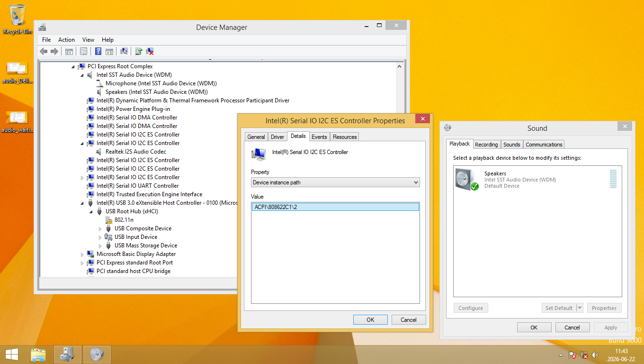644x364 pixels.
Task: Collapse the Intel SST Audio Device node
Action: click(x=82, y=75)
